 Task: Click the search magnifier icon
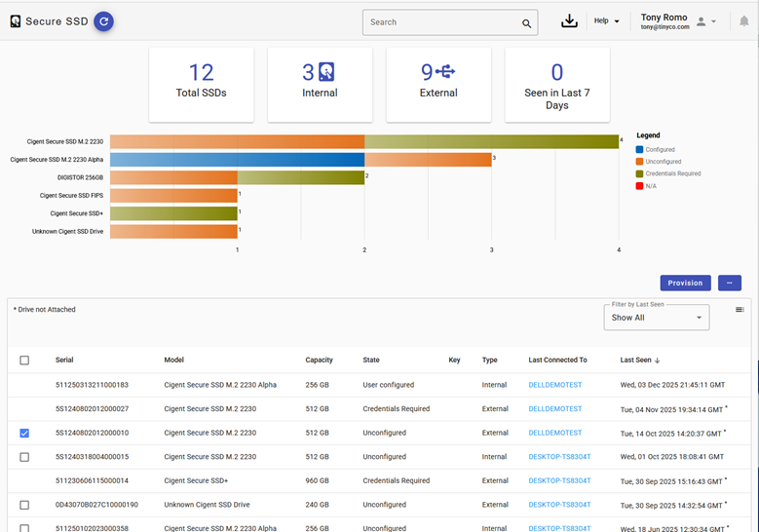(526, 23)
